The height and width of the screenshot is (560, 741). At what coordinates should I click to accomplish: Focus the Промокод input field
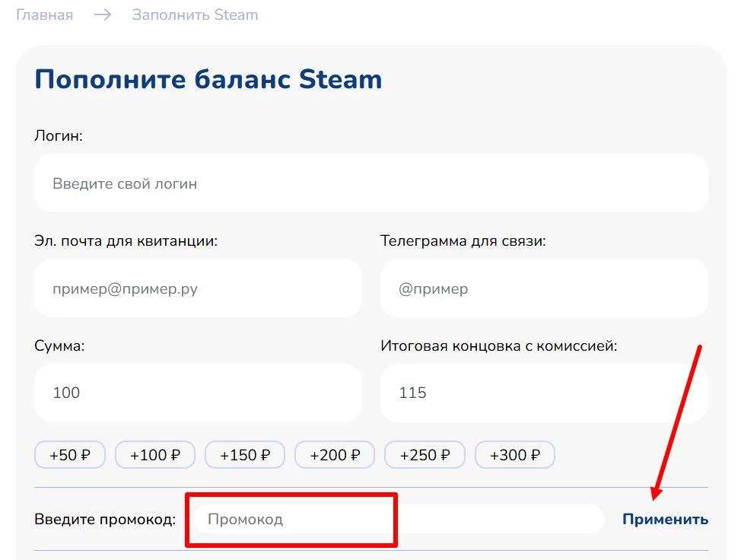[x=399, y=519]
